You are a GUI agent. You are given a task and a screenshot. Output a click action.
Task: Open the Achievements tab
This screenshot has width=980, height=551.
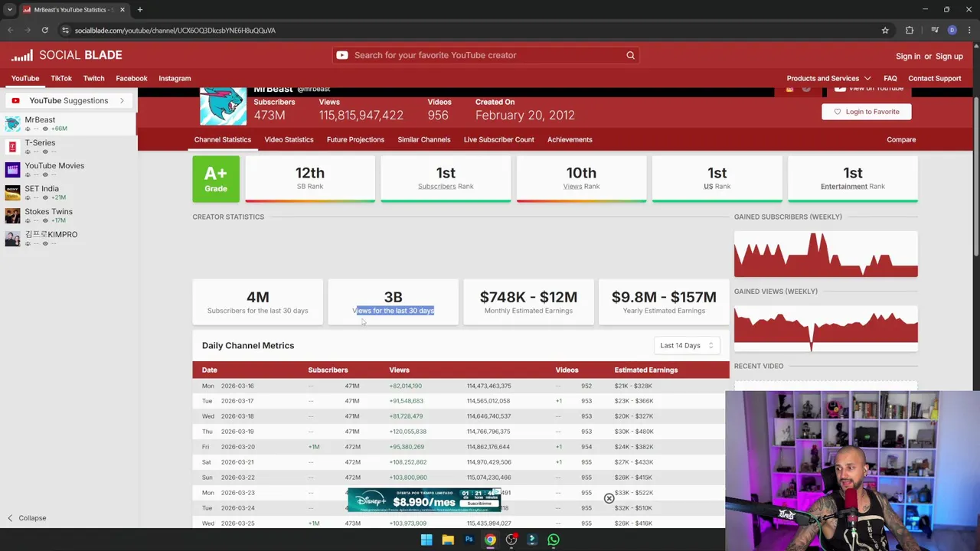click(x=570, y=139)
